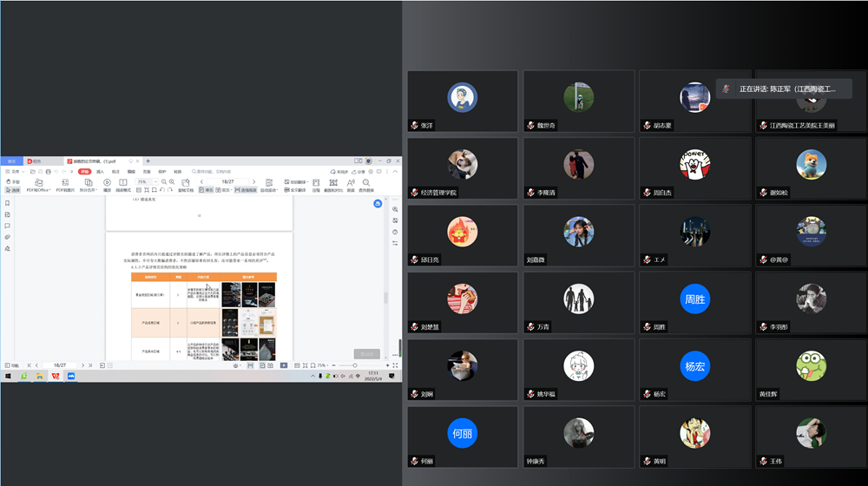868x486 pixels.
Task: Switch to the 编辑 ribbon tab
Action: coord(131,172)
